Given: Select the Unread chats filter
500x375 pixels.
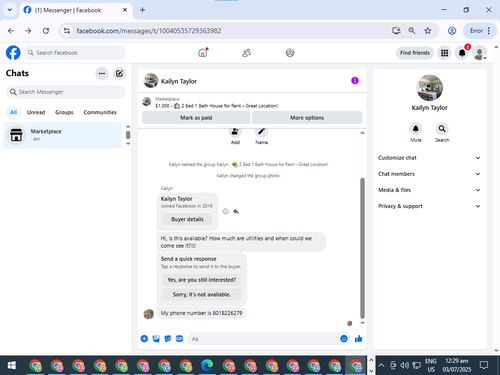Looking at the screenshot, I should pyautogui.click(x=36, y=112).
